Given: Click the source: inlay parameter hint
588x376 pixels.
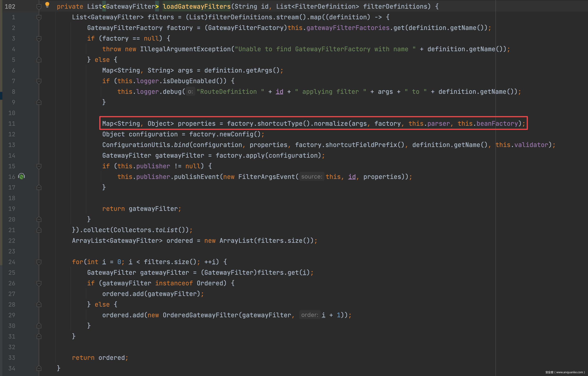Looking at the screenshot, I should click(311, 177).
